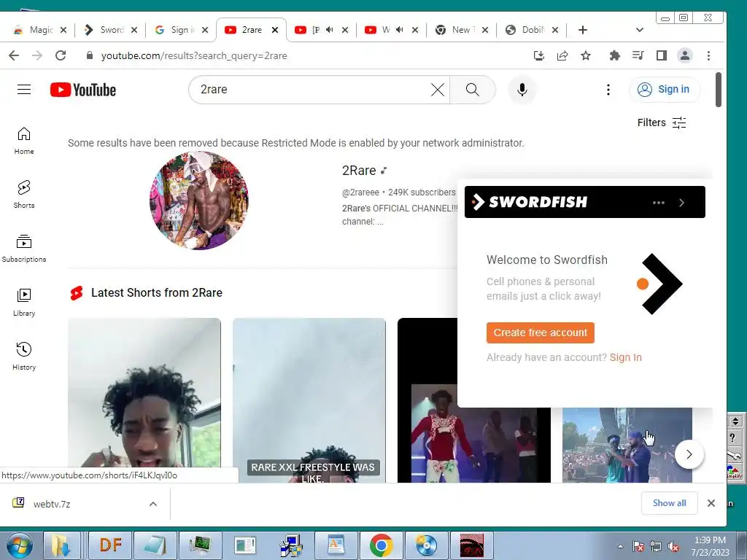Open a new browser tab
Image resolution: width=747 pixels, height=560 pixels.
click(x=582, y=30)
